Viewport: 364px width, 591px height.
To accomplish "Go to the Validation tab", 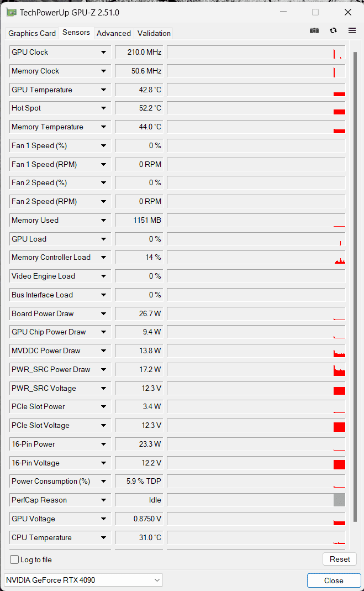I will tap(154, 33).
